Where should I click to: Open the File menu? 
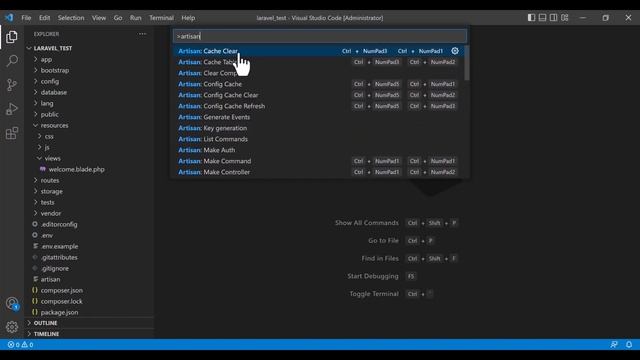(x=26, y=18)
